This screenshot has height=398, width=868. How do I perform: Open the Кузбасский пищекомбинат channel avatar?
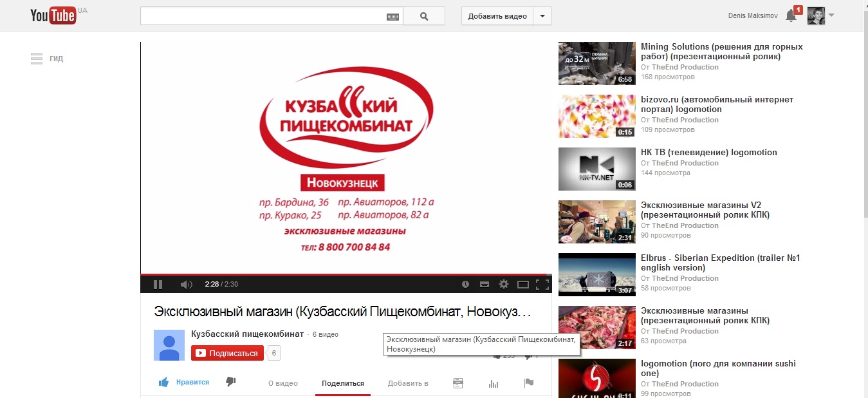tap(169, 345)
